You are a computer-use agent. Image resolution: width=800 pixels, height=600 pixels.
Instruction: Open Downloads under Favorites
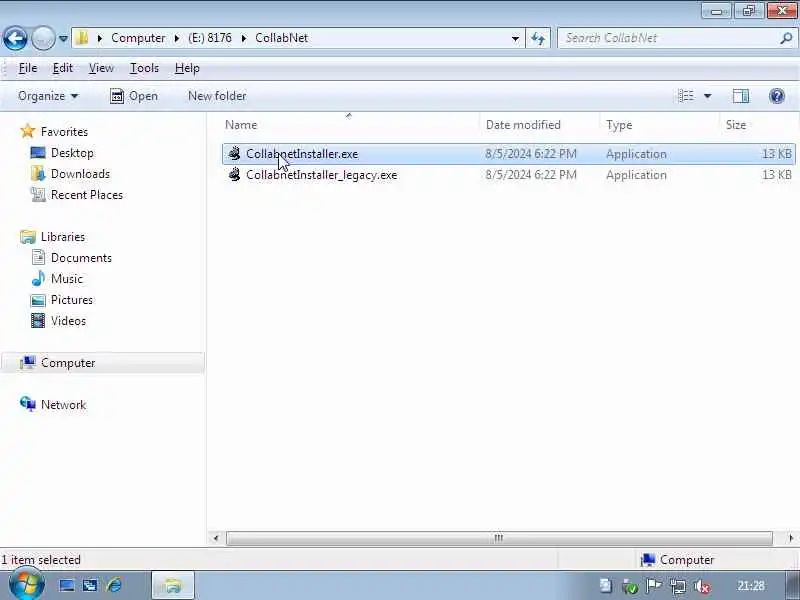(x=80, y=174)
